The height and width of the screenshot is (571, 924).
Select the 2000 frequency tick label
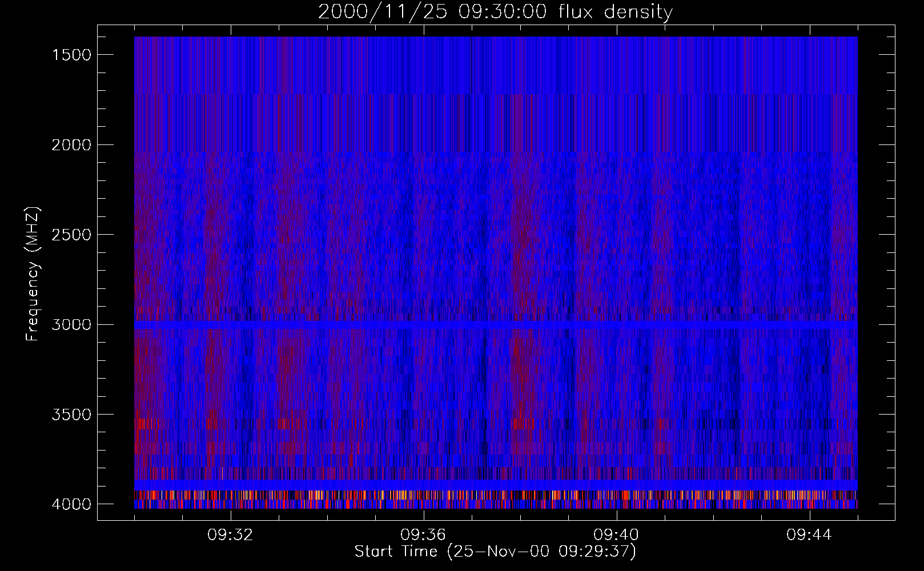pyautogui.click(x=71, y=145)
